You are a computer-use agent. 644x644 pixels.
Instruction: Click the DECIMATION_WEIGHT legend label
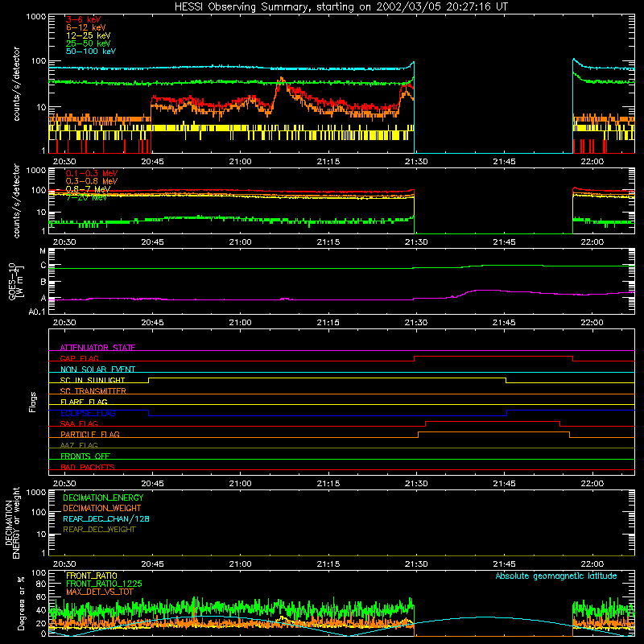click(102, 508)
